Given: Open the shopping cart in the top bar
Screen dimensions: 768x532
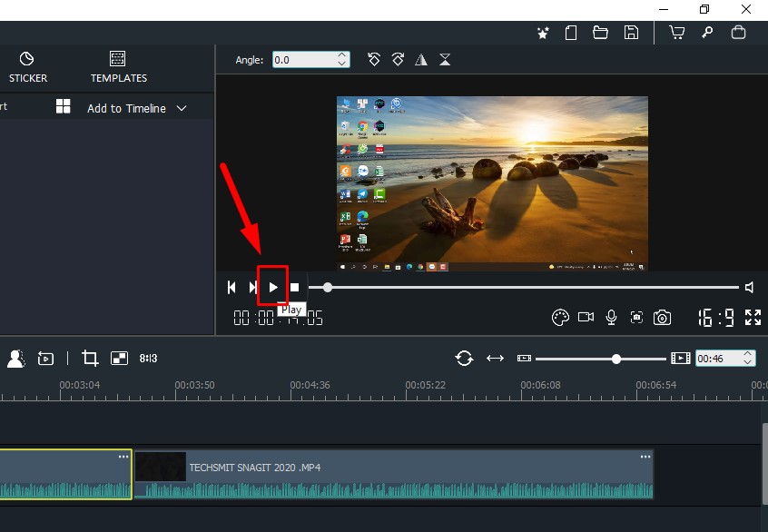Looking at the screenshot, I should click(x=676, y=32).
